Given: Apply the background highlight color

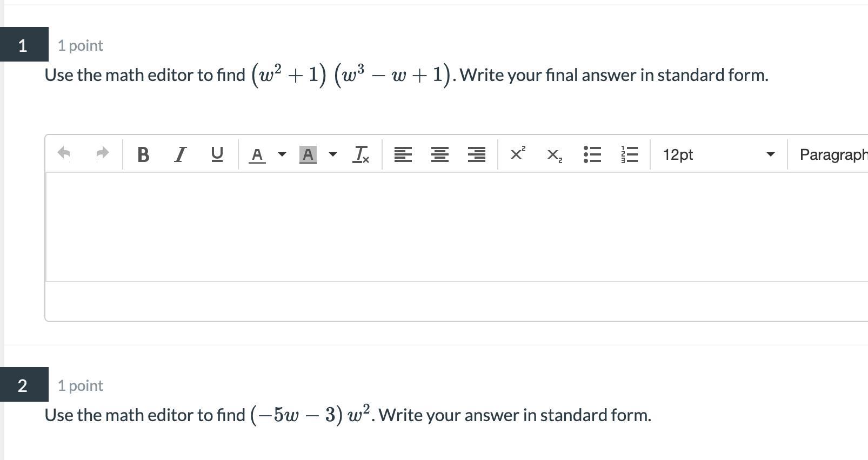Looking at the screenshot, I should 308,155.
